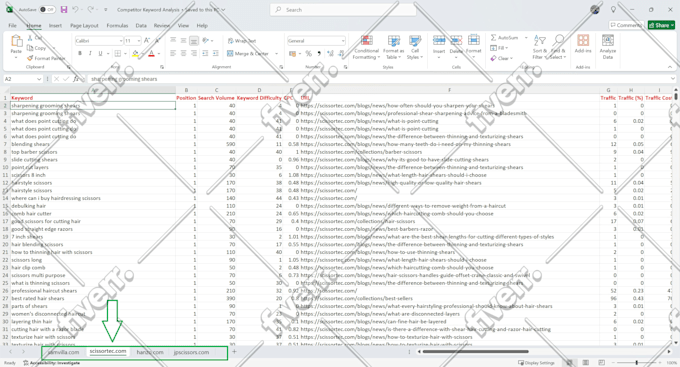
Task: Open Sort & Filter menu
Action: pos(539,47)
